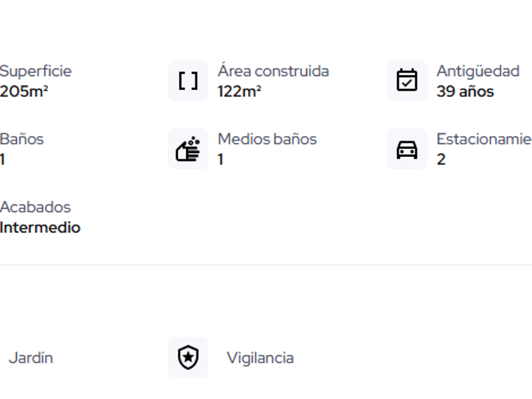Click the 39 años value

click(465, 92)
